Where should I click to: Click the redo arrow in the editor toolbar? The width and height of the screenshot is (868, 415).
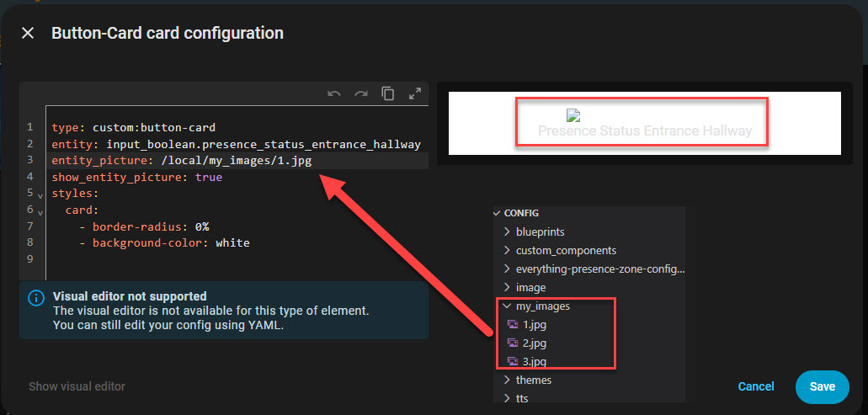(x=361, y=94)
